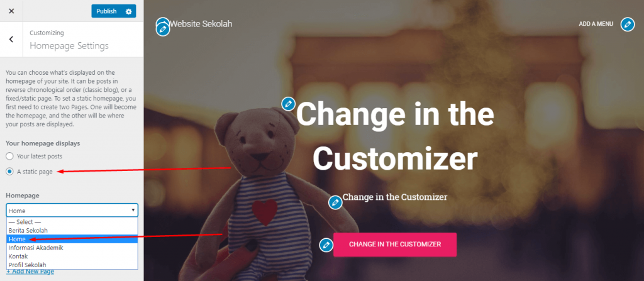Screen dimensions: 644x281
Task: Open the Homepage dropdown showing Home
Action: [x=72, y=211]
